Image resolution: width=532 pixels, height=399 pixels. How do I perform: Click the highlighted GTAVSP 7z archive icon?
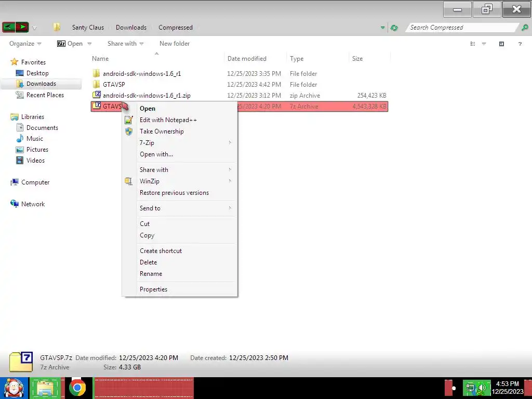pos(97,105)
